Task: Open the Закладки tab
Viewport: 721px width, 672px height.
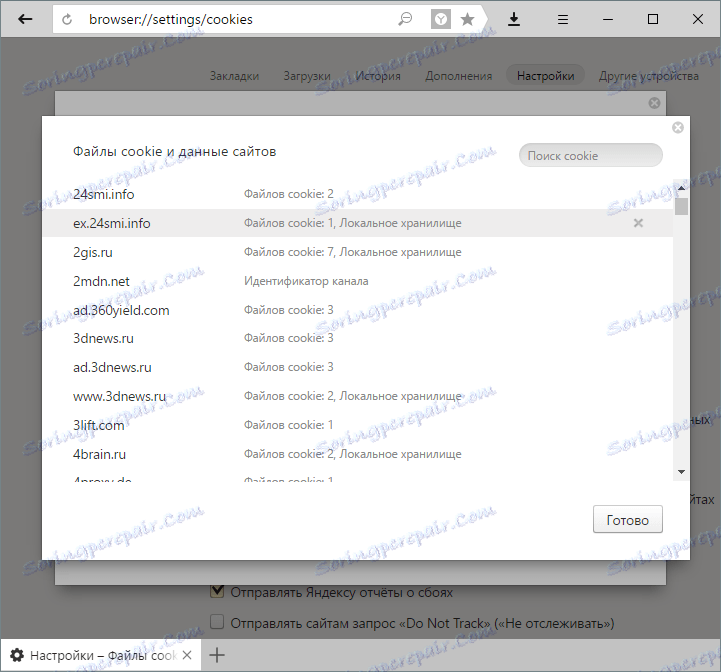Action: click(235, 76)
